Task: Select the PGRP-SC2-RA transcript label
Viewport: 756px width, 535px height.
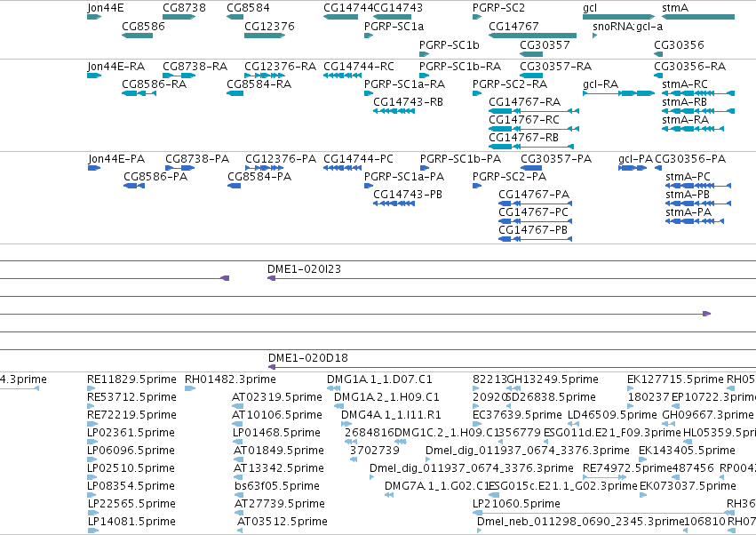Action: click(x=510, y=84)
